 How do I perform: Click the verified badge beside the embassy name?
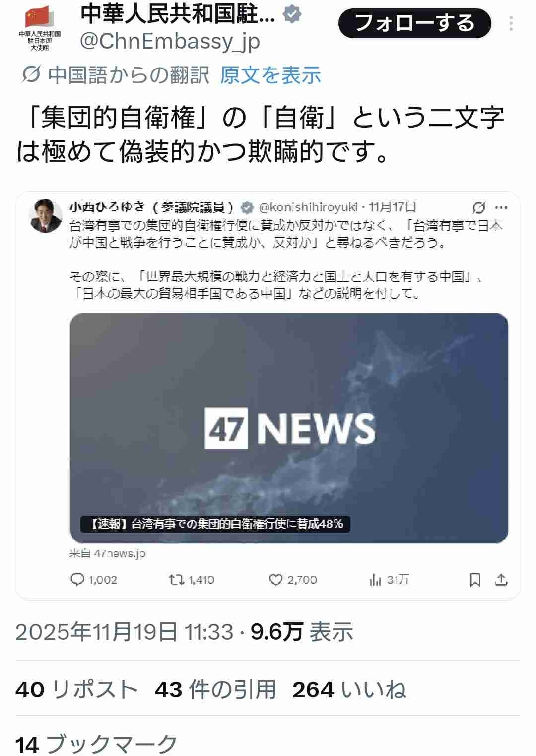point(292,14)
